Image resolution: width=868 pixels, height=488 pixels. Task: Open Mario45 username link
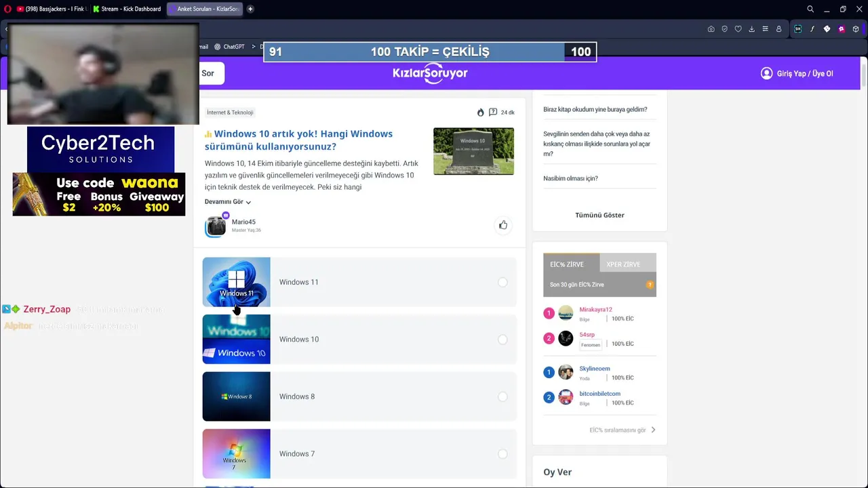click(243, 222)
